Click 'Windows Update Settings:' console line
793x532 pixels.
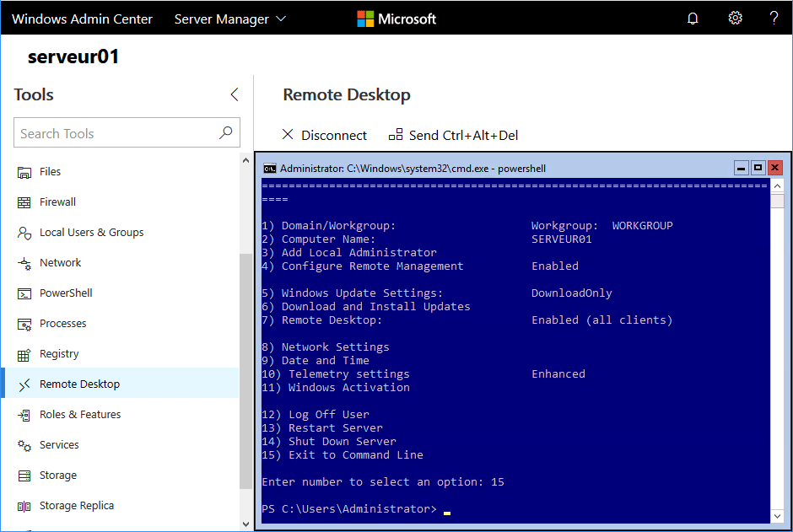pos(352,293)
